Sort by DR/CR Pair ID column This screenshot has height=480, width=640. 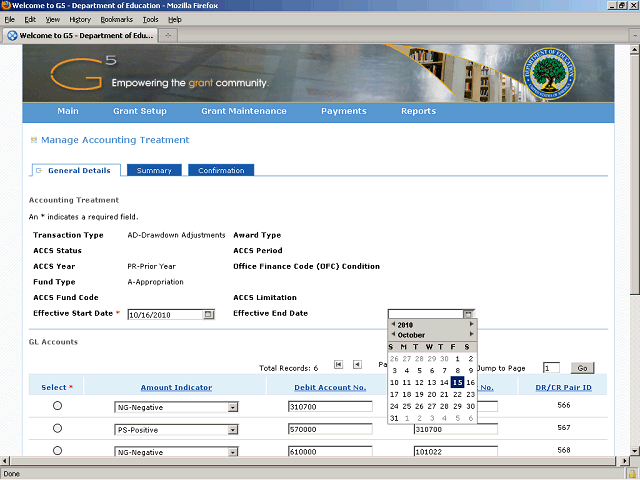click(x=563, y=387)
